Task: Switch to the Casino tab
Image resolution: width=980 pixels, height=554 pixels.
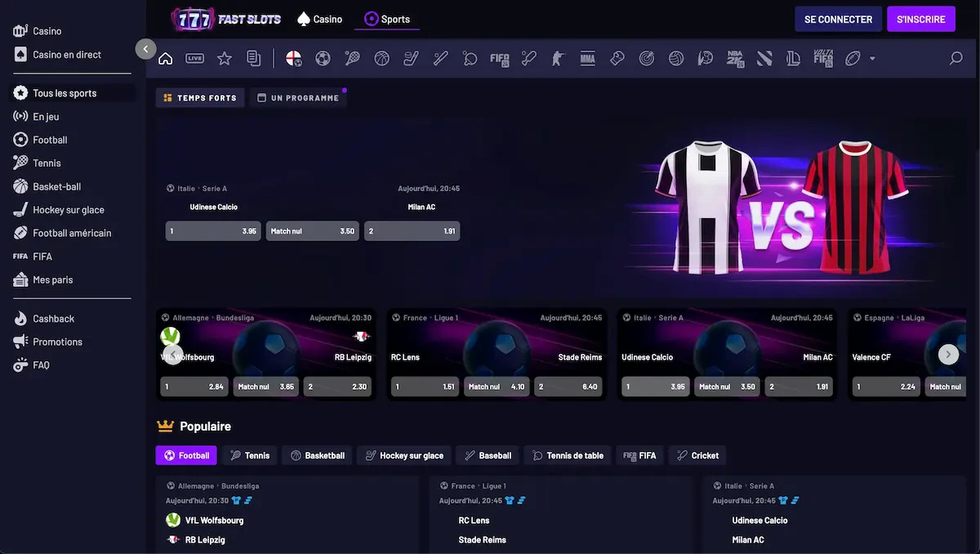Action: (x=320, y=19)
